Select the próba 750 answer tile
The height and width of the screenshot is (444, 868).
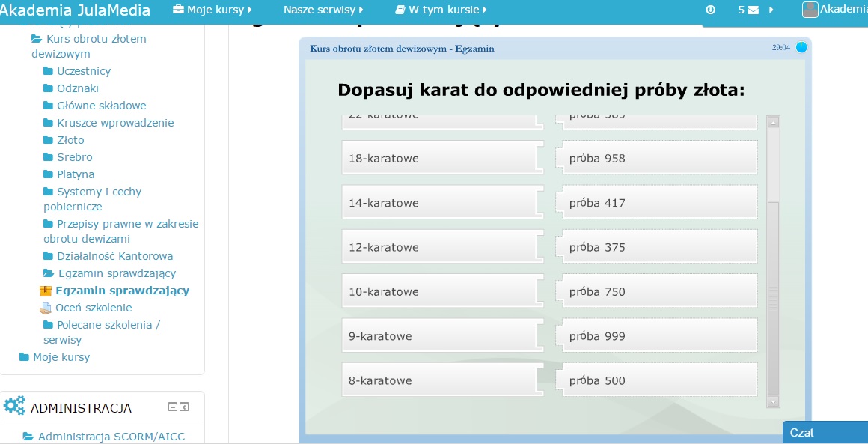[x=658, y=292]
